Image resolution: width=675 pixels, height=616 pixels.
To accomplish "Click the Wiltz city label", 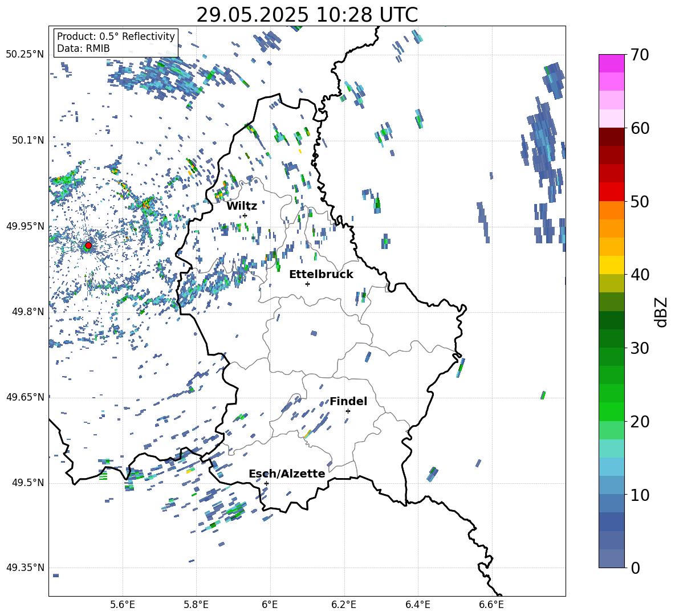I will [x=242, y=206].
